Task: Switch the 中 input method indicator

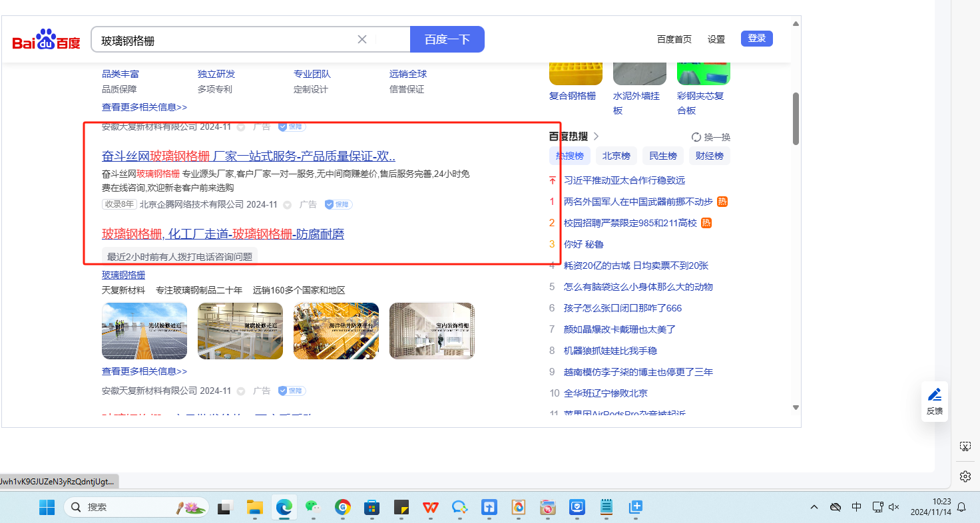Action: pos(856,507)
